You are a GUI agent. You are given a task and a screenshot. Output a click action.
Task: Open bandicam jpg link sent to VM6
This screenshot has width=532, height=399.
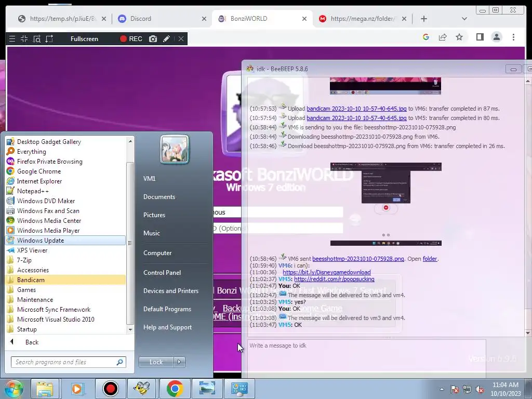[356, 109]
